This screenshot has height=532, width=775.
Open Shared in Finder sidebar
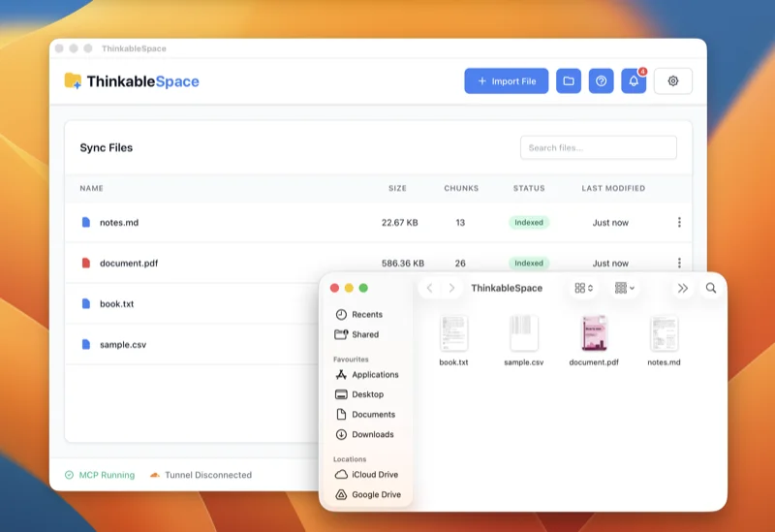click(x=356, y=334)
